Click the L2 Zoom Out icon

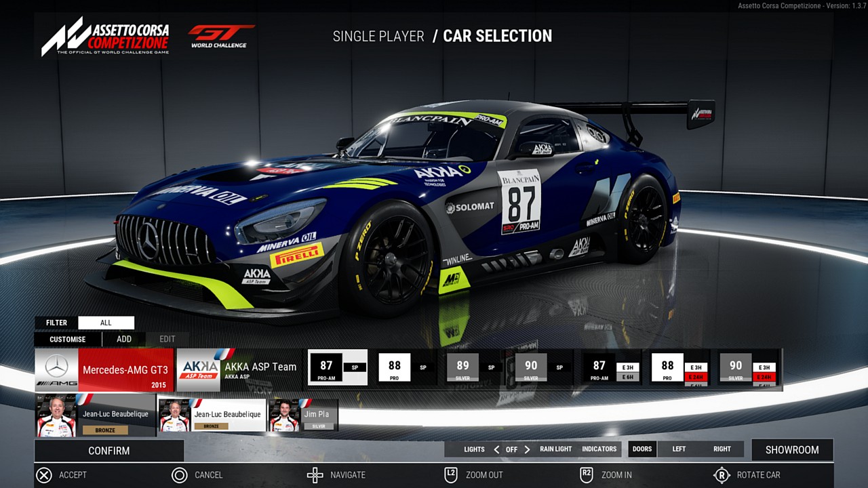point(450,475)
